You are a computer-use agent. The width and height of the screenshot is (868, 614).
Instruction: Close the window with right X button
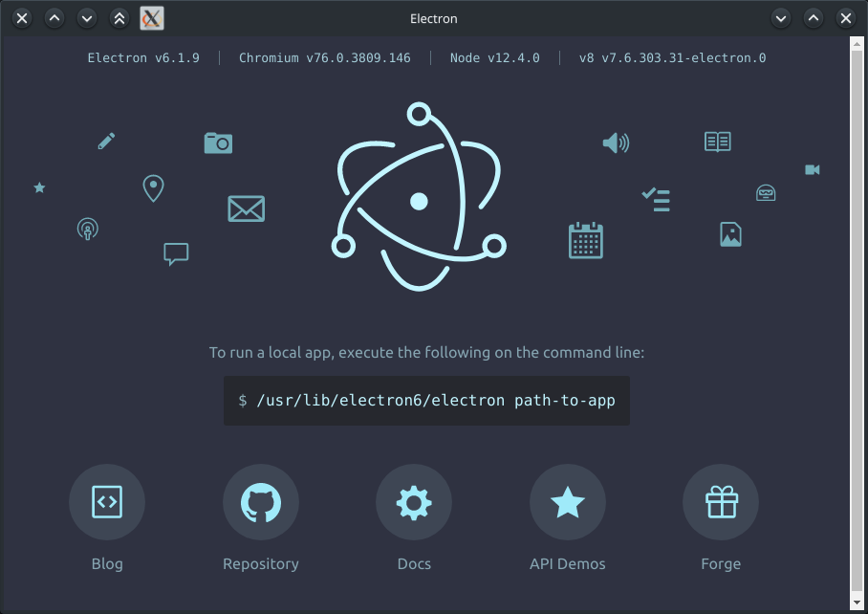pos(846,18)
